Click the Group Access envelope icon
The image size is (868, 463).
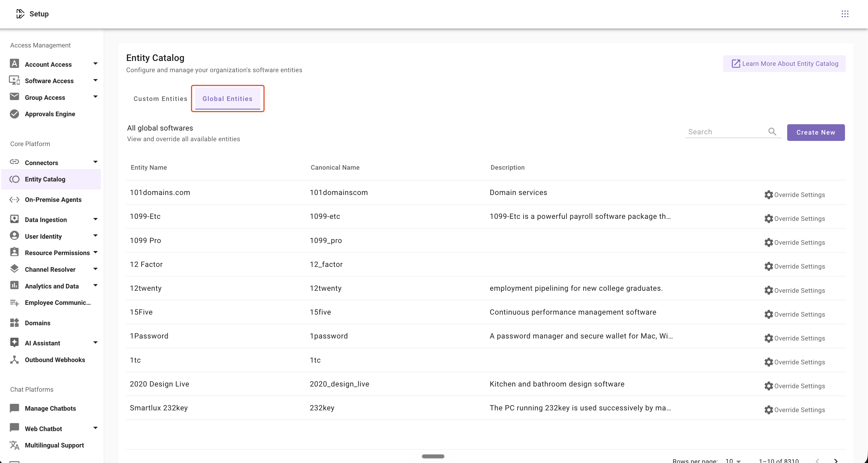14,97
